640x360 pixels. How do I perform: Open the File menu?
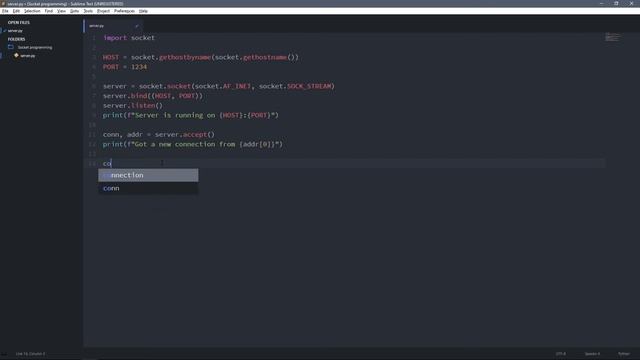pos(5,11)
